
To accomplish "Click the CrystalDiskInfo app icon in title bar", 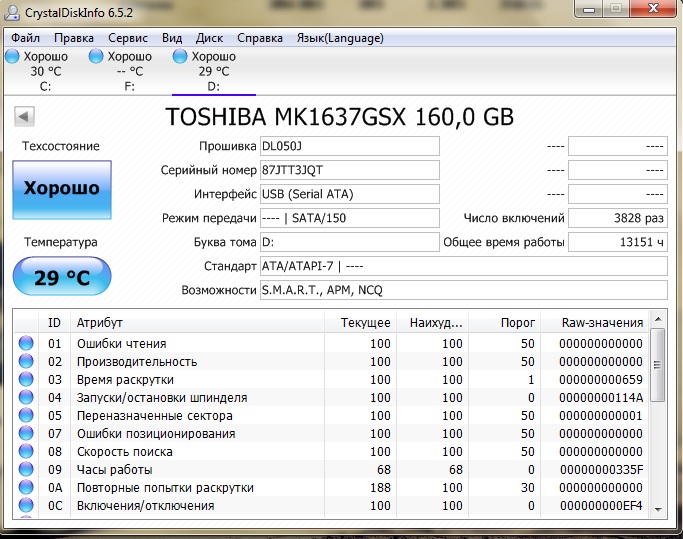I will pos(14,11).
